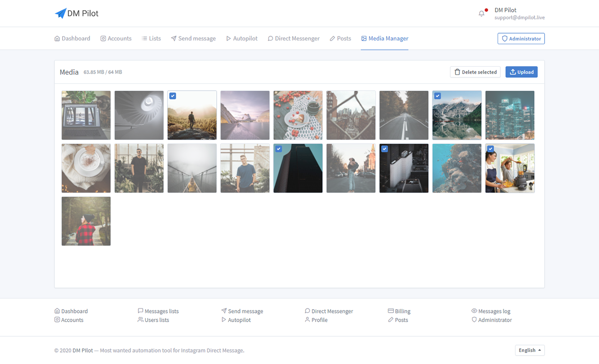The image size is (599, 364).
Task: Click footer Autopilot play icon
Action: pyautogui.click(x=224, y=320)
